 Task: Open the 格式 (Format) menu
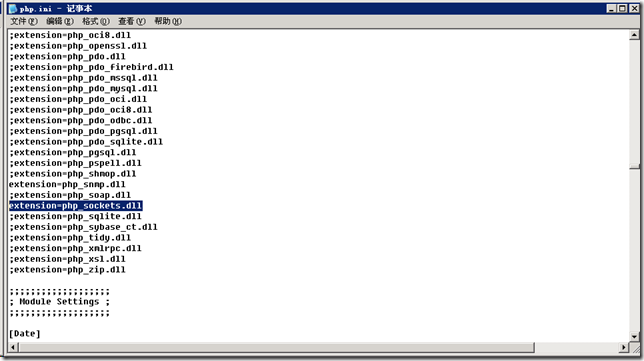[x=96, y=21]
